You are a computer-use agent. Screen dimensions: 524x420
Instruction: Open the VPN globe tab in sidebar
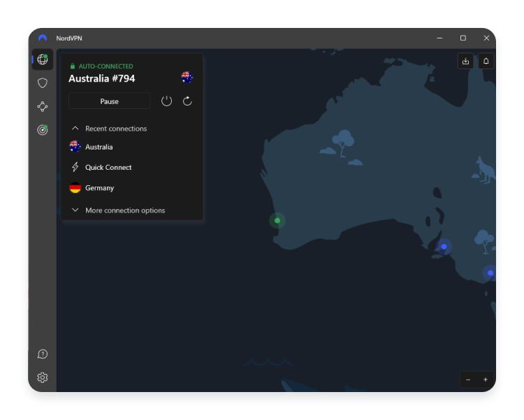pos(43,59)
